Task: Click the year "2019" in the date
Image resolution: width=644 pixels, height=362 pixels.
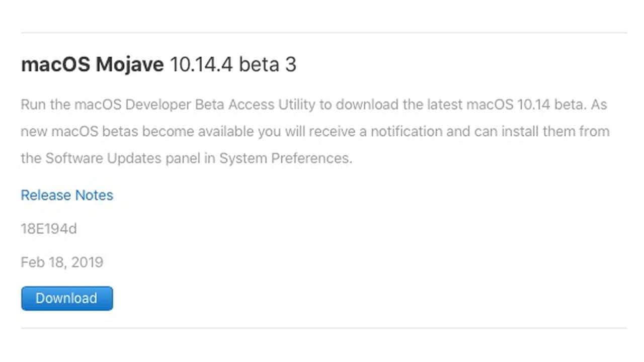Action: point(87,262)
